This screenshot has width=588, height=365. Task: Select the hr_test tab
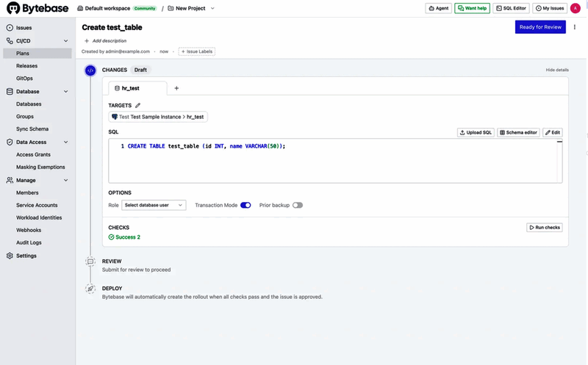tap(137, 88)
